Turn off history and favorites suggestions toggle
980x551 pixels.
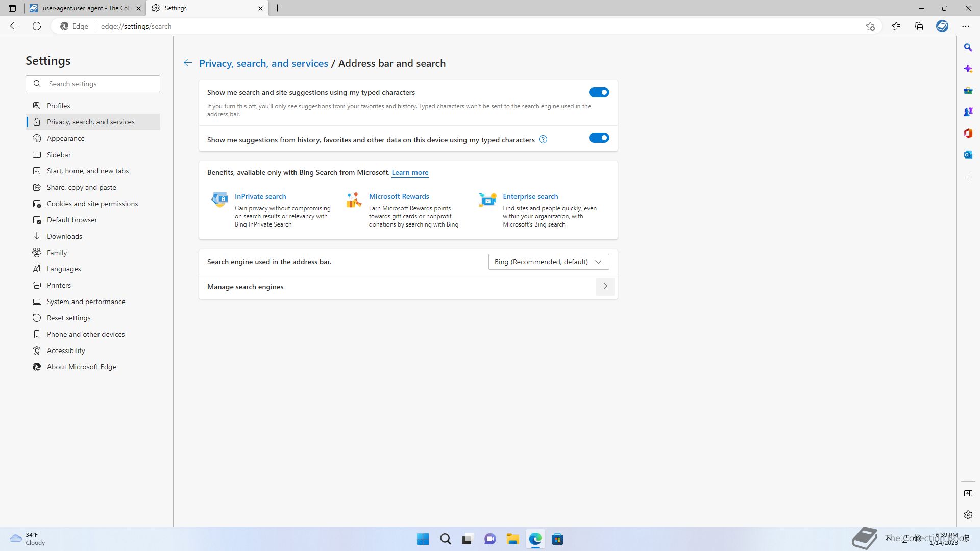click(599, 138)
